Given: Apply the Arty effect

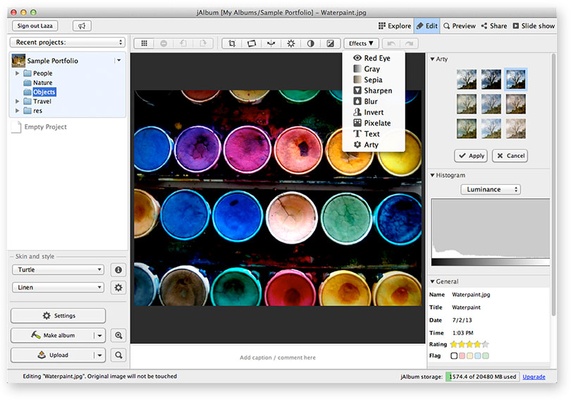Looking at the screenshot, I should tap(471, 156).
